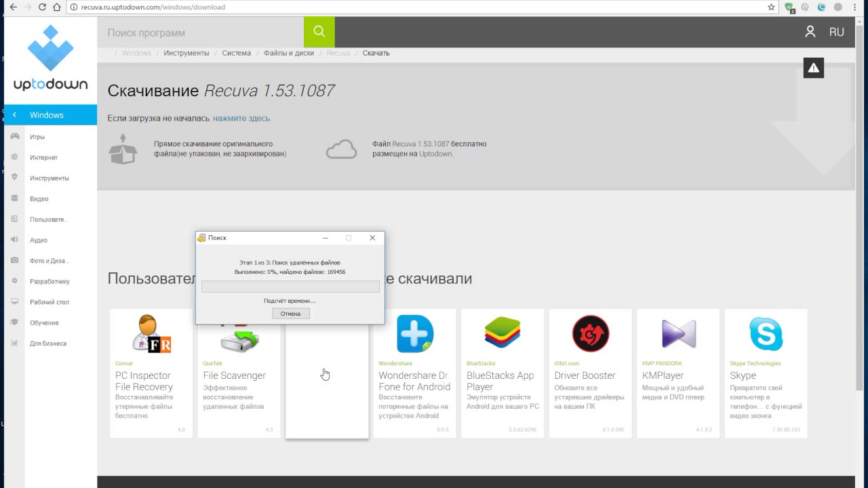The height and width of the screenshot is (488, 868).
Task: Open Для бизнеса category in sidebar
Action: [x=48, y=343]
